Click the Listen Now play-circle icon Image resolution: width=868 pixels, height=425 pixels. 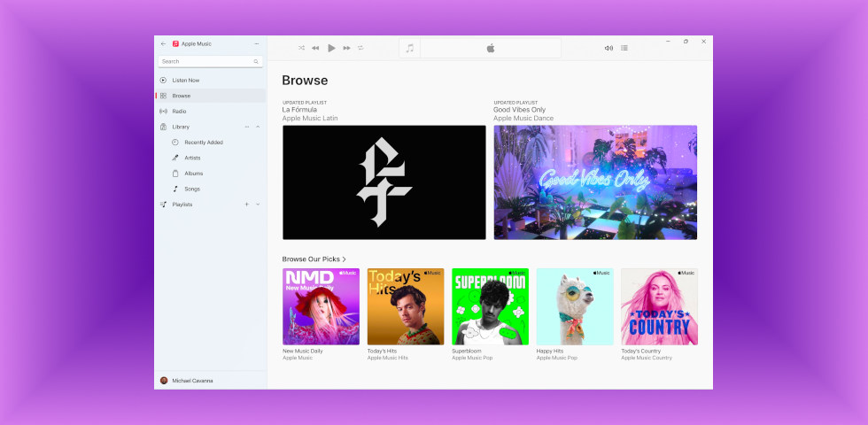click(x=163, y=81)
